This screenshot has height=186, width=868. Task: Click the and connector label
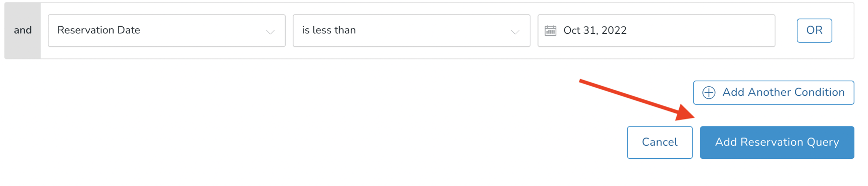[23, 30]
